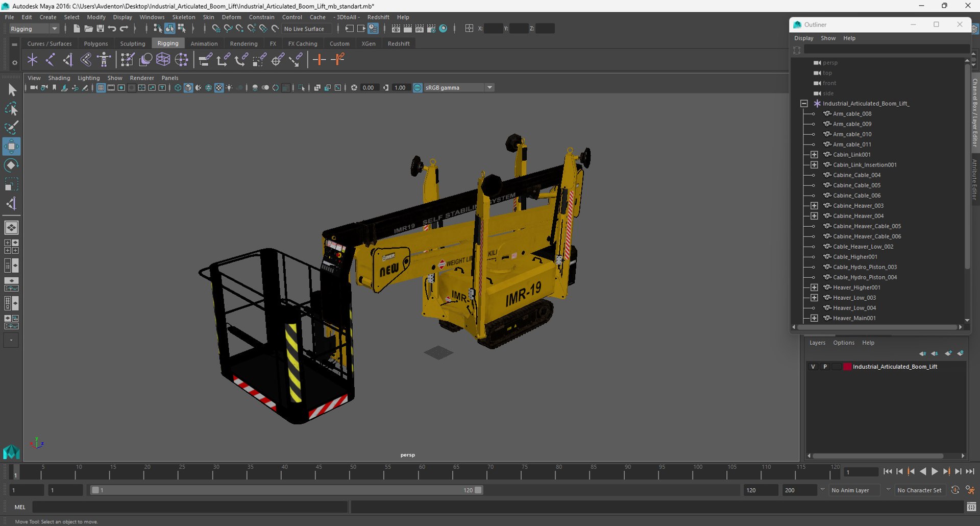Open the Redshift menu

tap(378, 17)
